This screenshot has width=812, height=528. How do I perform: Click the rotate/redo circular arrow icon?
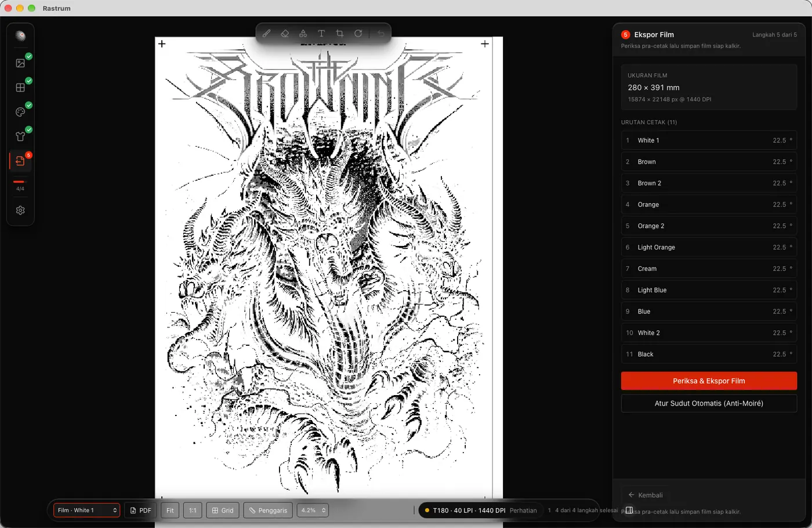(358, 34)
